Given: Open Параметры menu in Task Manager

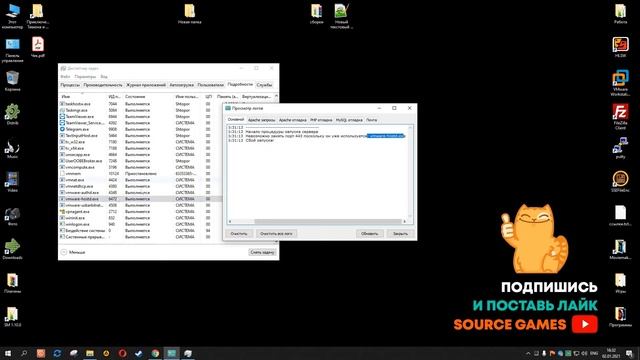Looking at the screenshot, I should coord(85,76).
